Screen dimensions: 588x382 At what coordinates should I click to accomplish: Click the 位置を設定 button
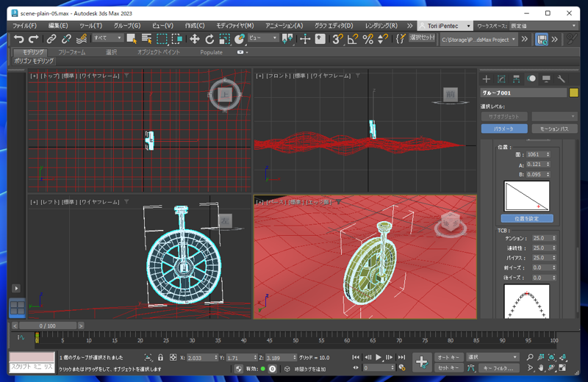tap(527, 219)
